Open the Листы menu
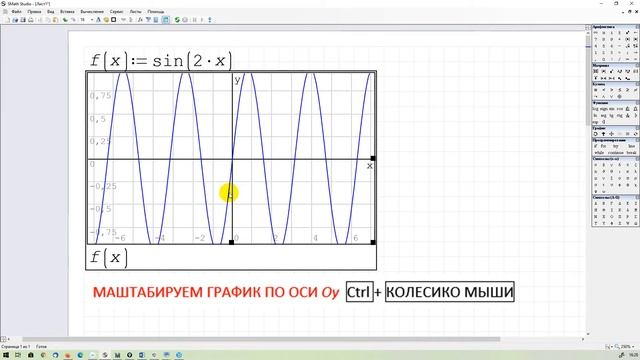The image size is (640, 360). click(x=136, y=11)
